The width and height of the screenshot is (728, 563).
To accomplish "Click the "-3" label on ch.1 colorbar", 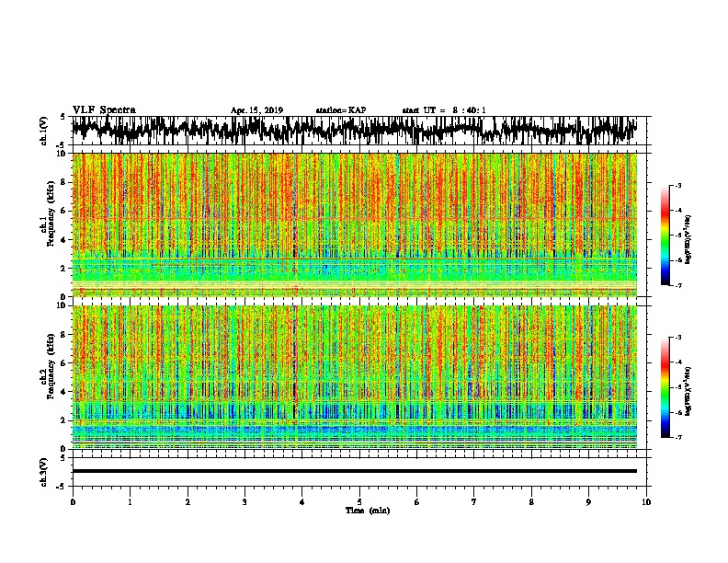I will 678,186.
